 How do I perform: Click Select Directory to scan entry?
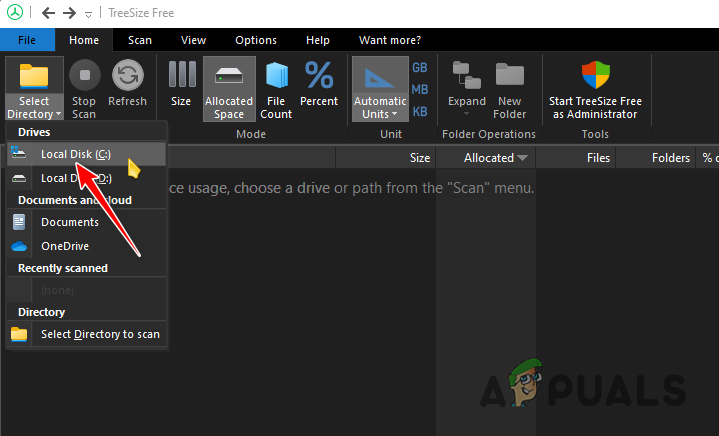[x=86, y=334]
